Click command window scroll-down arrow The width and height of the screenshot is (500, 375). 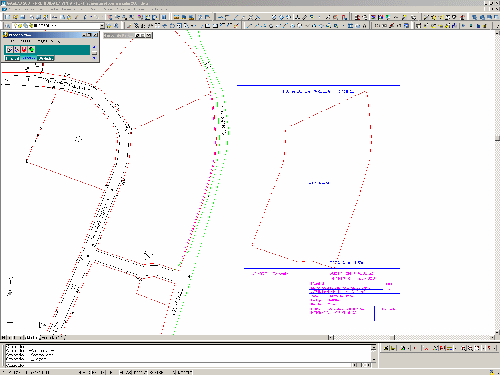click(374, 360)
